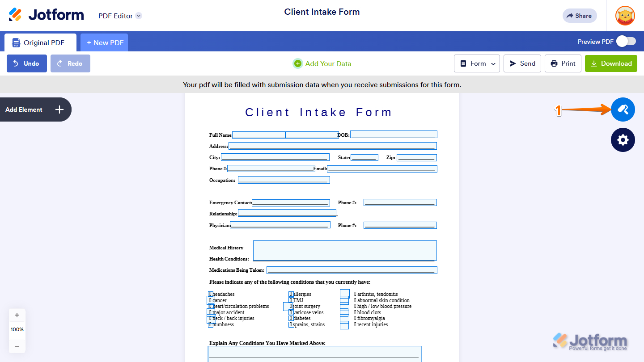Click the Client Intake Form title in header
This screenshot has width=644, height=362.
322,12
